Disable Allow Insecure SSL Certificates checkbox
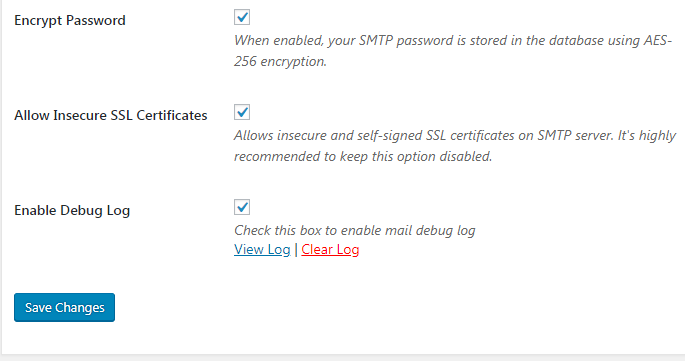The image size is (685, 361). pos(242,112)
